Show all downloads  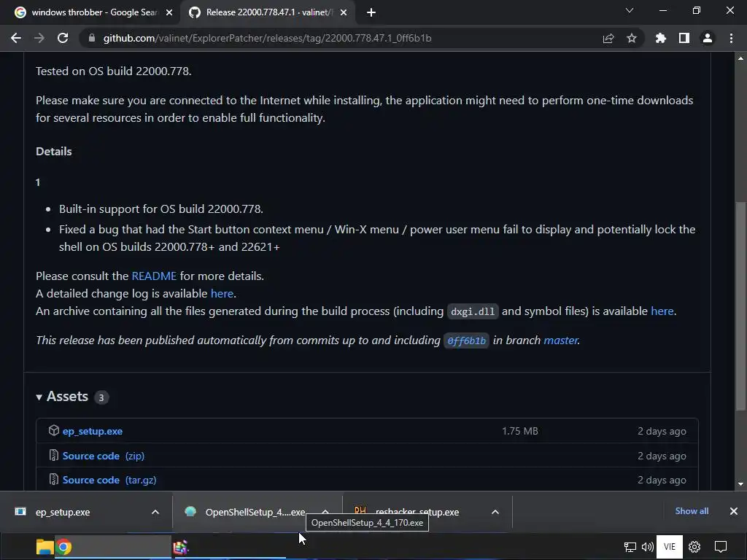[x=692, y=511]
